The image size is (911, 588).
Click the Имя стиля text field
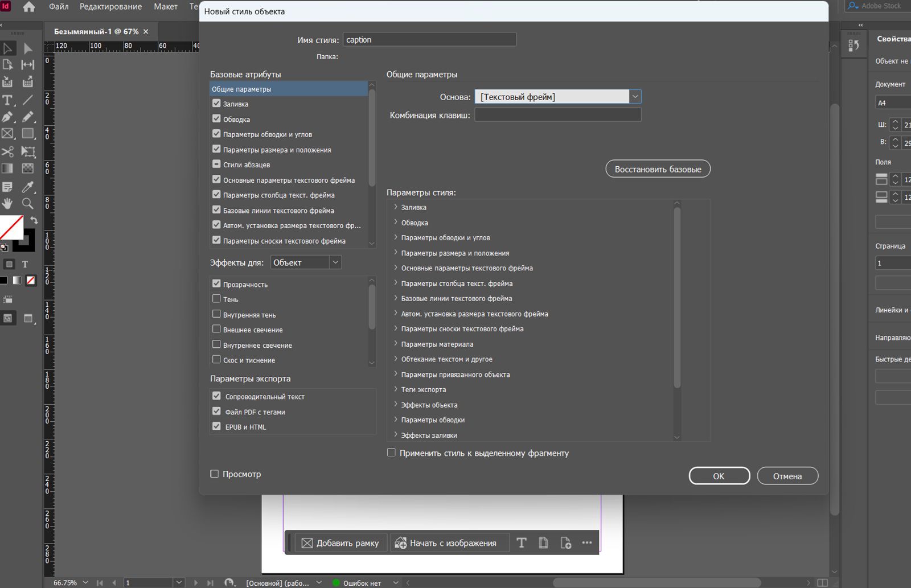tap(429, 39)
